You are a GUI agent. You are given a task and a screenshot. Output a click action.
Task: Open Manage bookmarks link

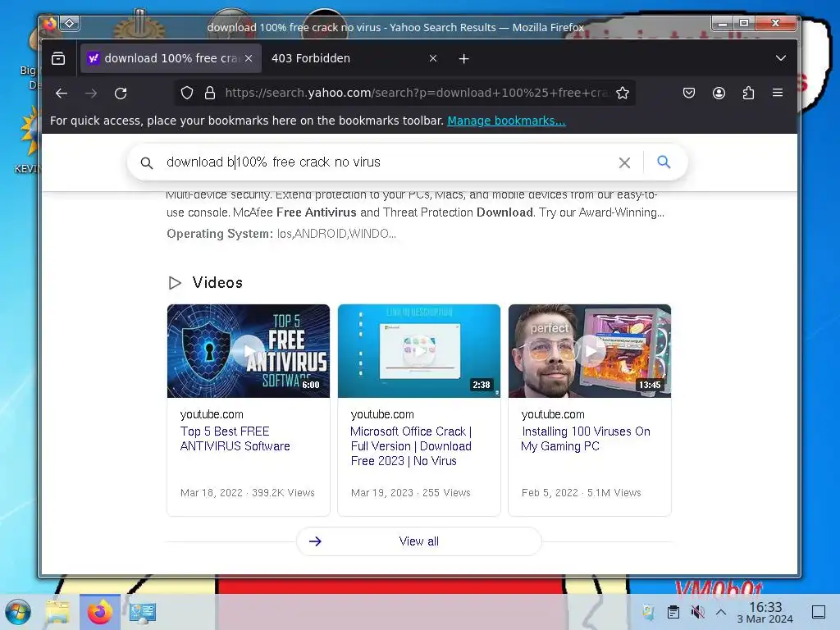point(506,121)
